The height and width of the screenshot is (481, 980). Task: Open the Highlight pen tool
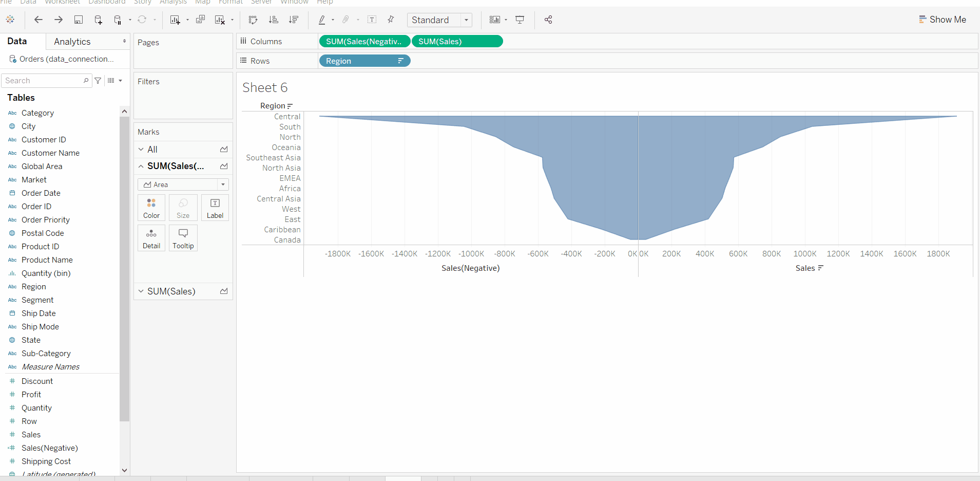pos(322,20)
